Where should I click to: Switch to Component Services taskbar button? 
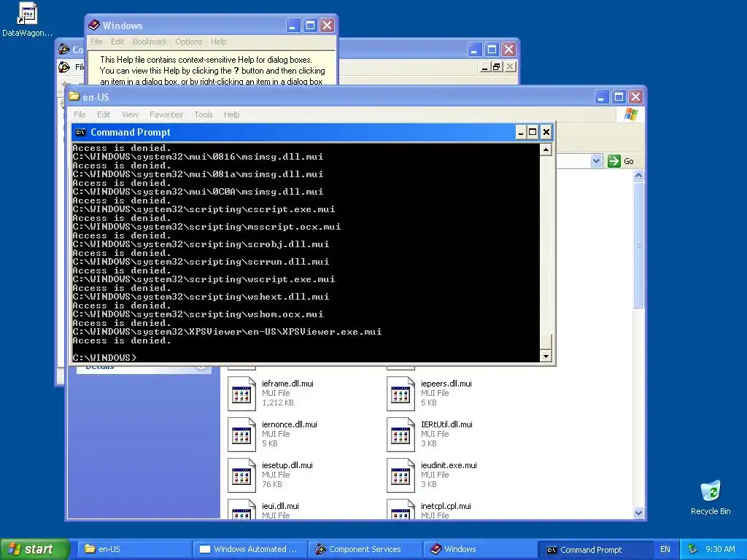pyautogui.click(x=365, y=549)
